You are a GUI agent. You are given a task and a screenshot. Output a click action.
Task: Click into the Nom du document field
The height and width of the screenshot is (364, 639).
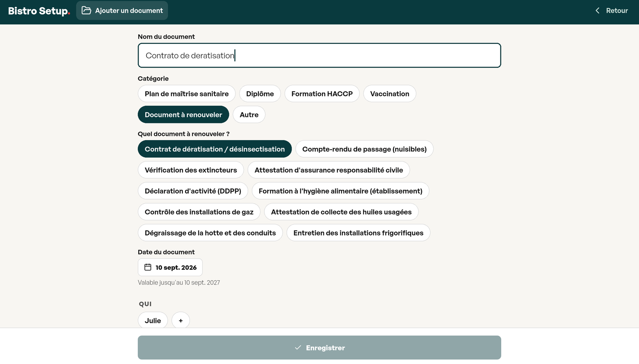pyautogui.click(x=319, y=55)
